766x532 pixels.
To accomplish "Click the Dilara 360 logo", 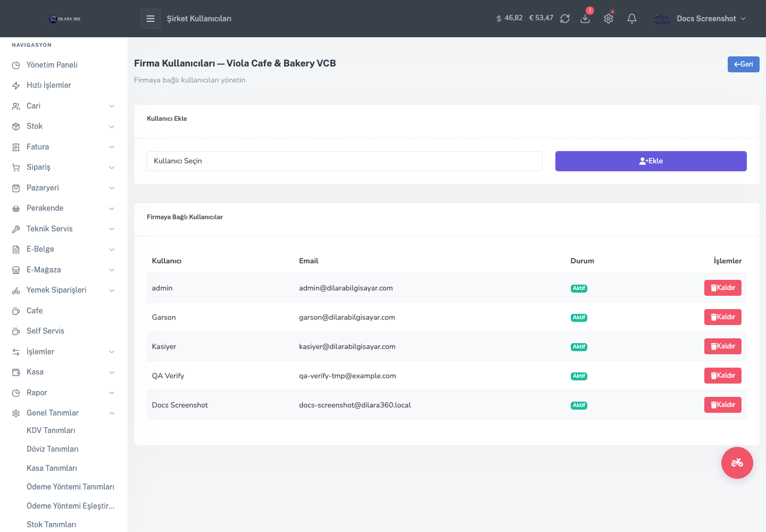I will (x=65, y=19).
